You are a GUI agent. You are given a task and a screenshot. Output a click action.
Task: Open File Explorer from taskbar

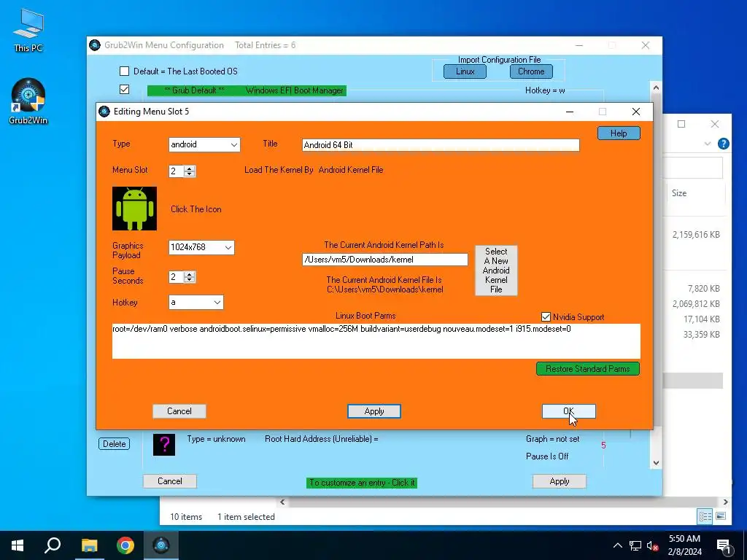[x=89, y=545]
